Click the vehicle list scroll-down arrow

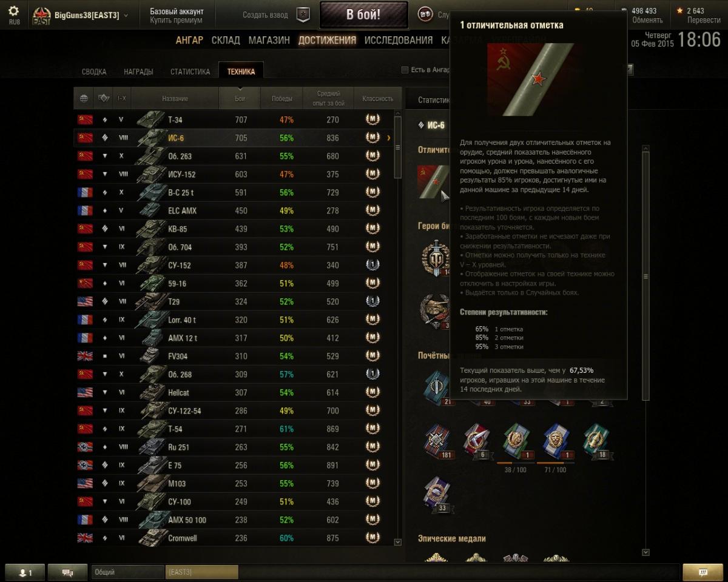(398, 542)
